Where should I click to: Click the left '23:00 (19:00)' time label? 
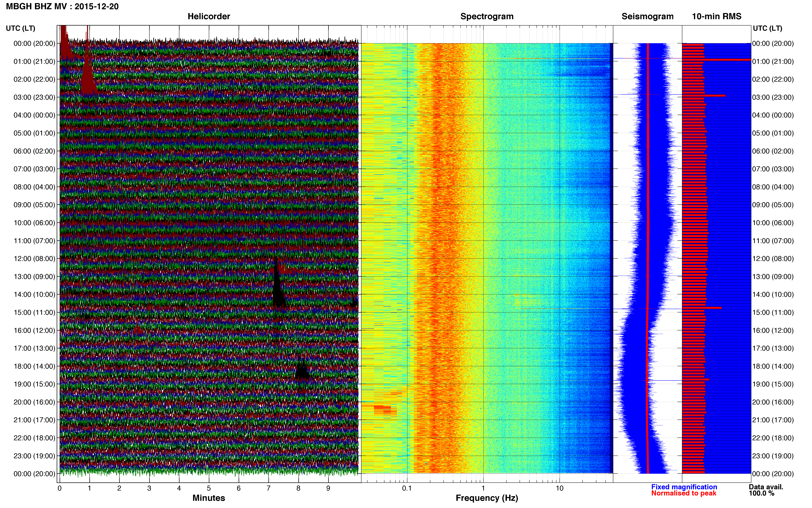[34, 456]
